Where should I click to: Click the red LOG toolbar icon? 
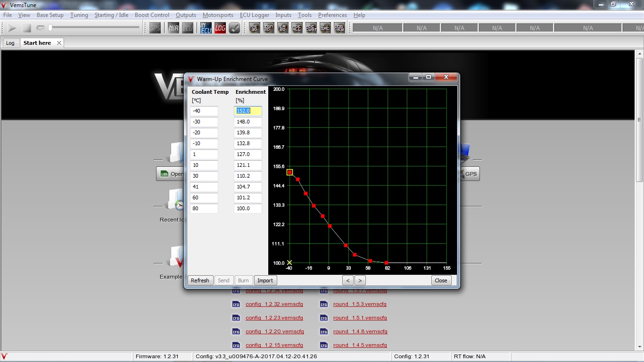220,28
